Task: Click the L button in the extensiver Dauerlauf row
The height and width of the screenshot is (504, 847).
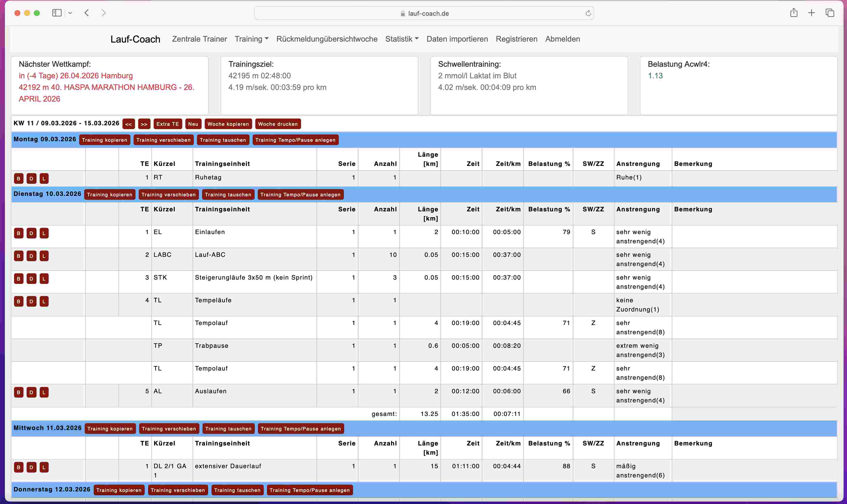Action: coord(44,467)
